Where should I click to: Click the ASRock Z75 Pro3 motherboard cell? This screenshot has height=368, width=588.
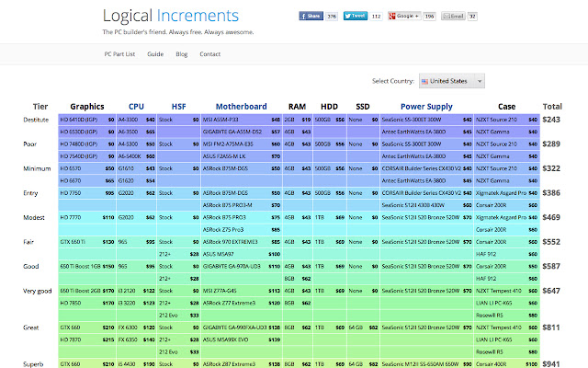(242, 230)
